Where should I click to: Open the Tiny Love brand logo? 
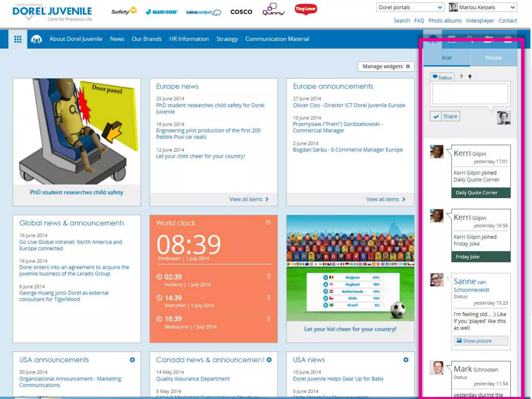[306, 9]
